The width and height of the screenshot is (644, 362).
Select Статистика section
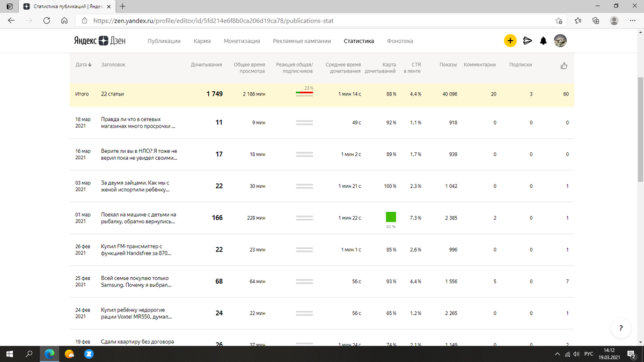358,41
